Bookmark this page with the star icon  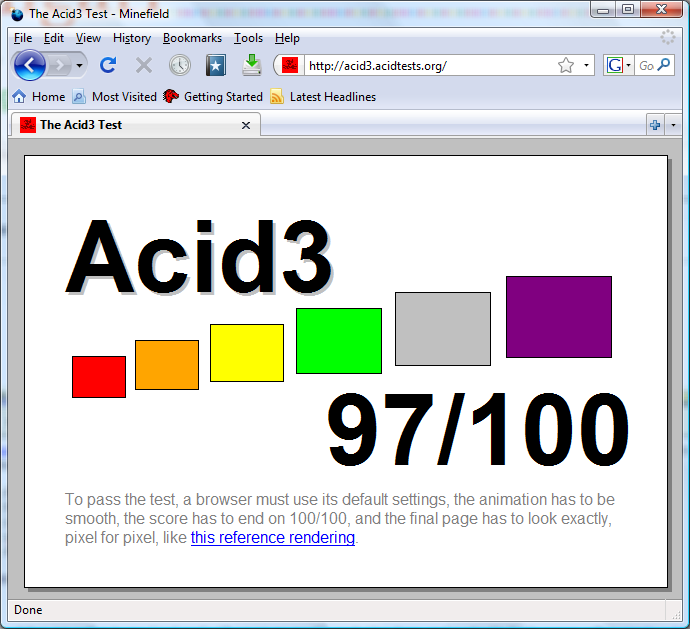pos(565,66)
